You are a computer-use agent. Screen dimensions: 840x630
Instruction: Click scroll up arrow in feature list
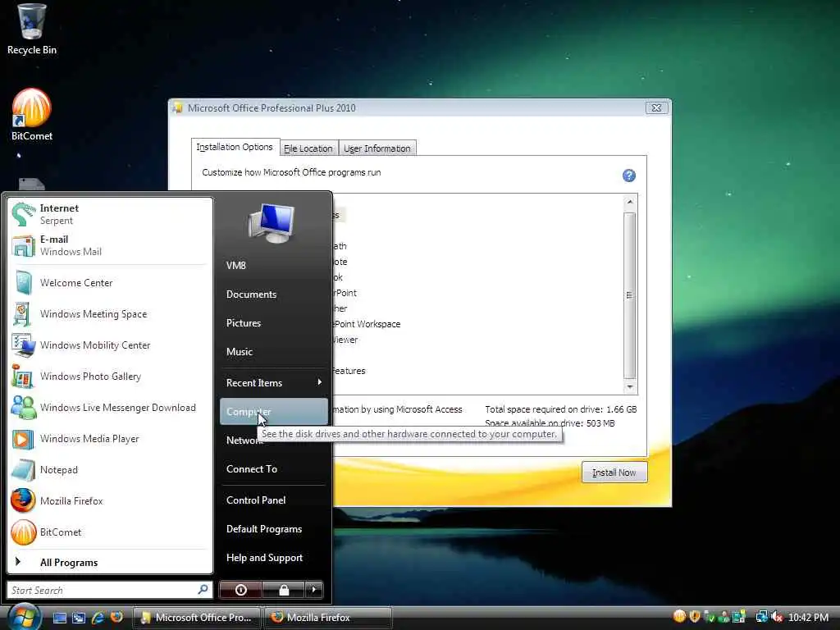coord(630,202)
